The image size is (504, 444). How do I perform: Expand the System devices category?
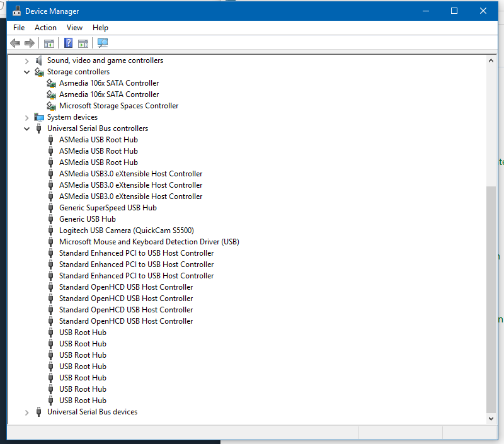click(27, 118)
